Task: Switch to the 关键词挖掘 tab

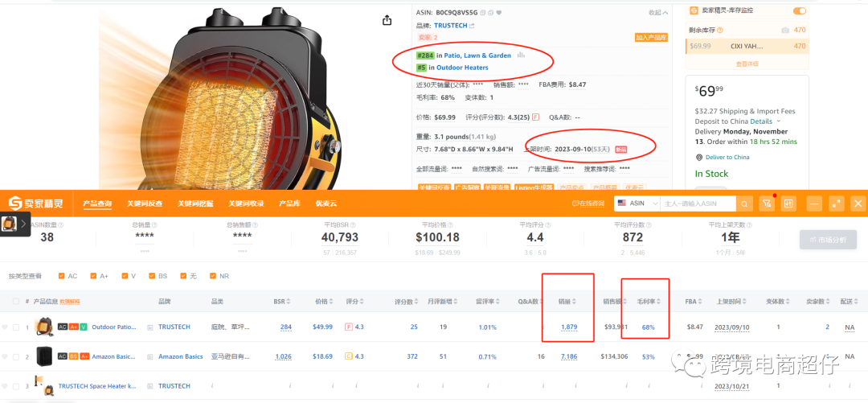Action: 195,204
